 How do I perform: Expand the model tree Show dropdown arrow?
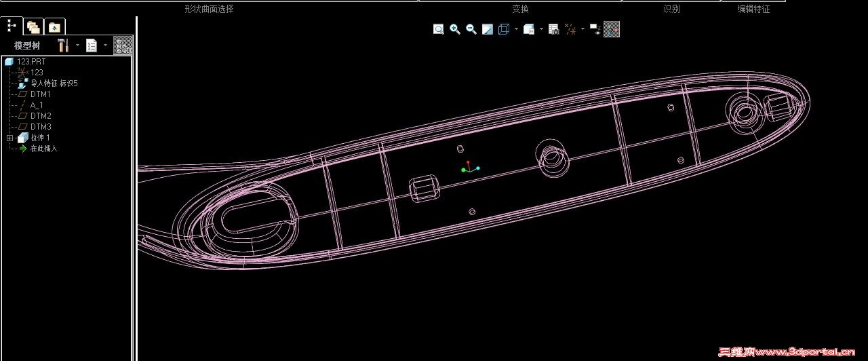(105, 45)
